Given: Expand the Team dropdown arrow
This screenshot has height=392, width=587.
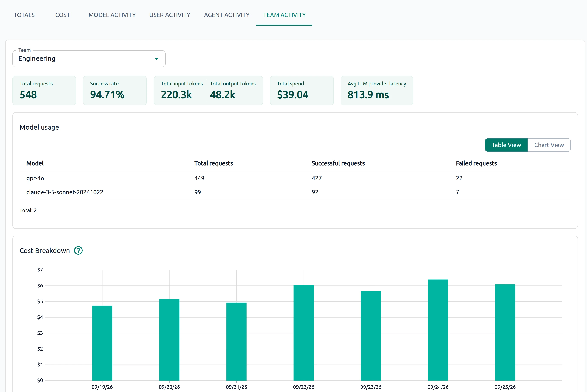Looking at the screenshot, I should (156, 59).
